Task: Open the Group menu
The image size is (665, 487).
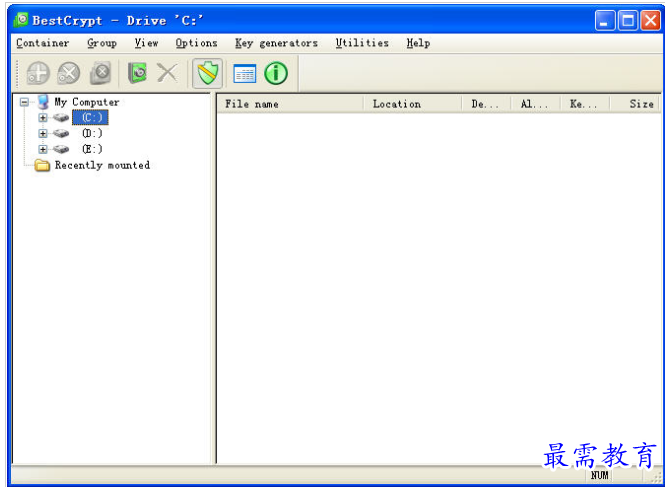Action: coord(102,43)
